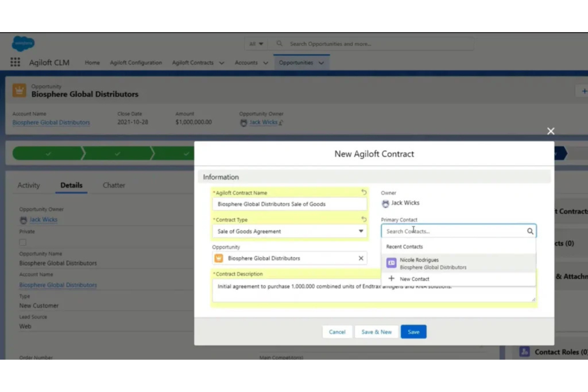Click the Contact Roles panel icon
588x392 pixels.
coord(524,351)
